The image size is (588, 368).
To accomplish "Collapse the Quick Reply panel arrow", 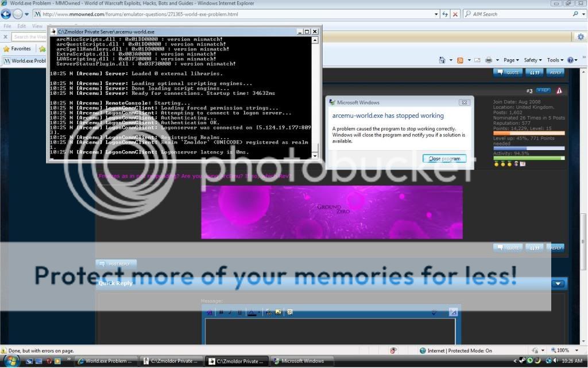I will coord(558,284).
